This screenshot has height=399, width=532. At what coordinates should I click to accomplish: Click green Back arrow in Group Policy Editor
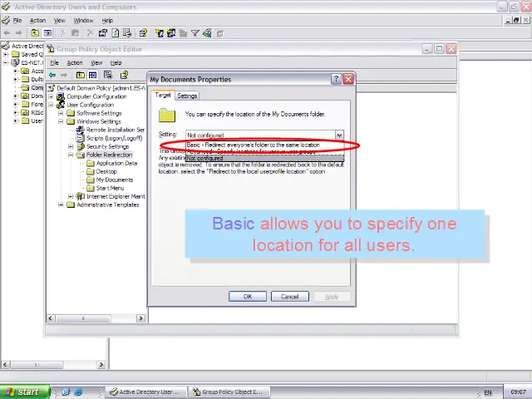[52, 75]
